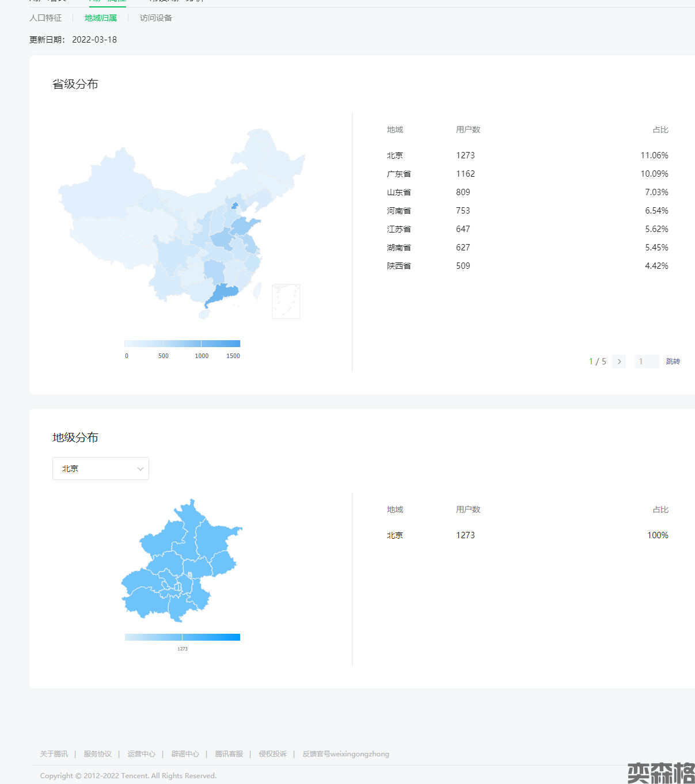Select the 广东省 row in province table
Viewport: 695px width, 784px height.
(x=399, y=174)
